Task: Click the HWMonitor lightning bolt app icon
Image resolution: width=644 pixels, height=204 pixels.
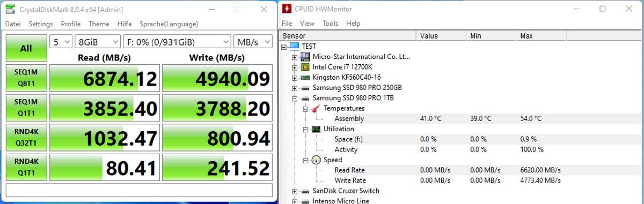Action: (288, 9)
